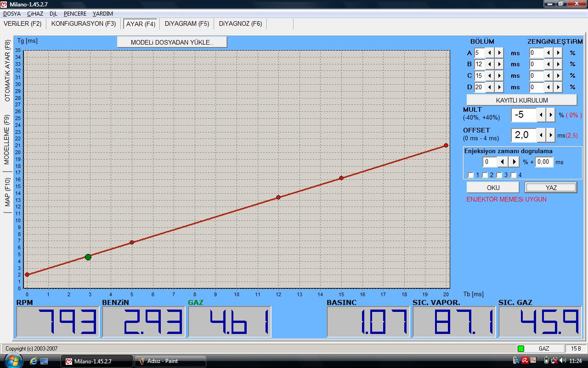Viewport: 588px width, 368px height.
Task: Select the green operating point on graph
Action: [x=88, y=257]
